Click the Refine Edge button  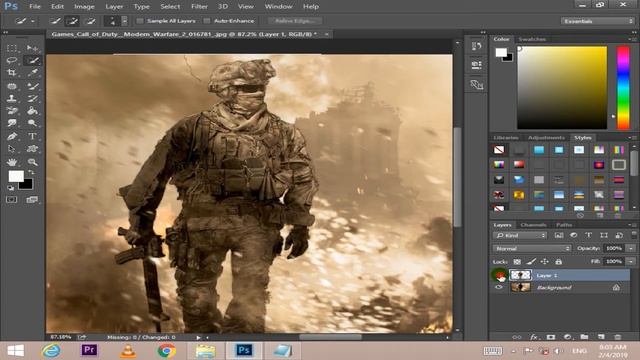[x=295, y=21]
